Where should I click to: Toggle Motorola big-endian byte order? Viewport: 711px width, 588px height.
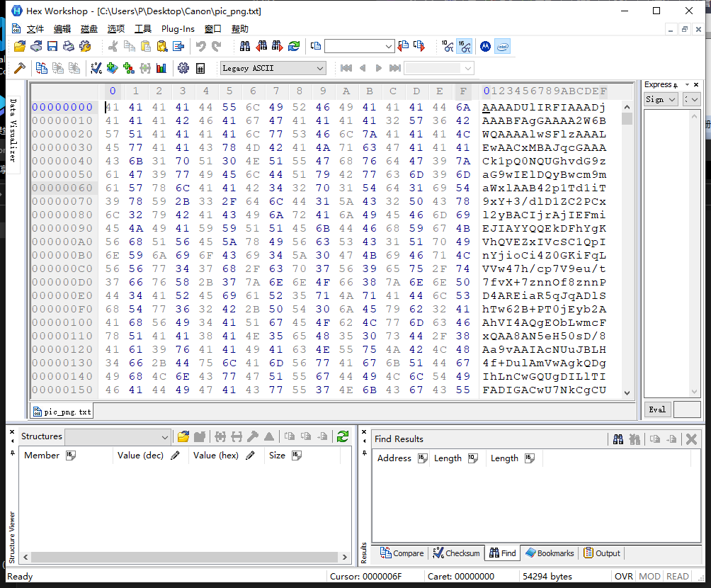tap(485, 46)
